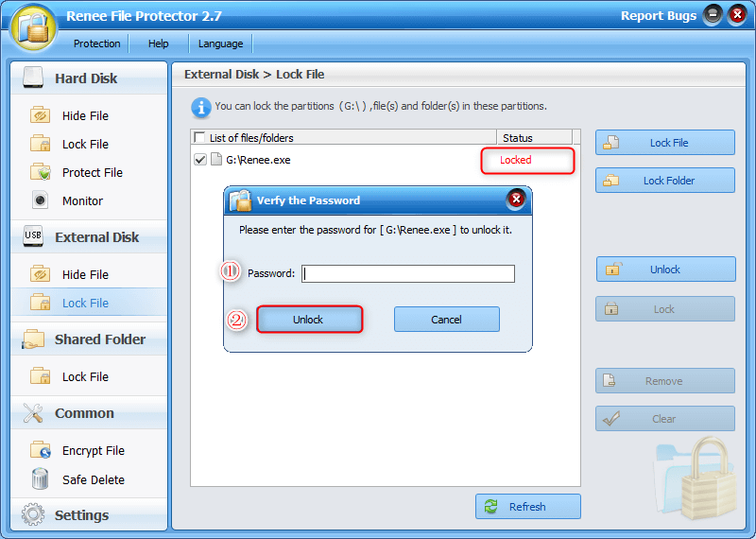Screen dimensions: 756x539
Task: Open the Protection menu
Action: coord(97,43)
